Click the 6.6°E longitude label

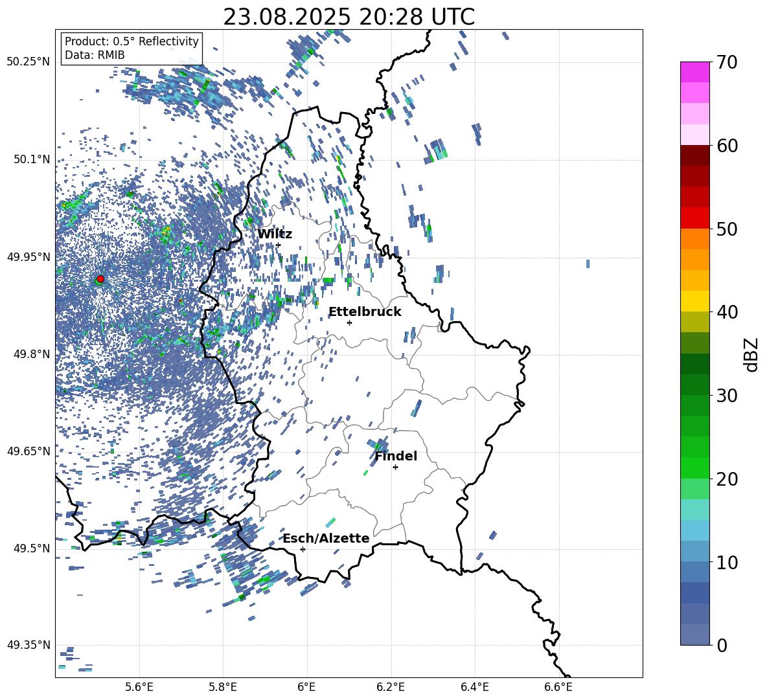click(x=558, y=687)
